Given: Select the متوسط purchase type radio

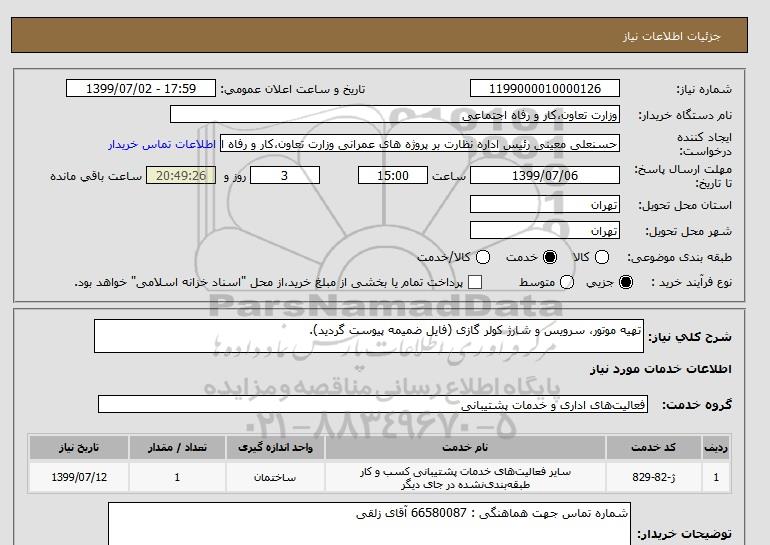Looking at the screenshot, I should (x=567, y=282).
